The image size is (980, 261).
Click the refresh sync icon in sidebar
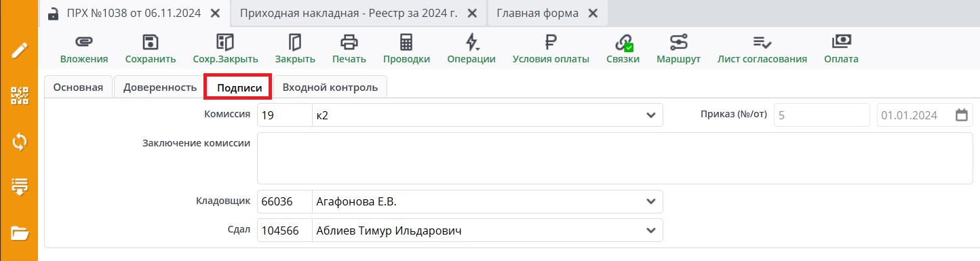pyautogui.click(x=19, y=142)
